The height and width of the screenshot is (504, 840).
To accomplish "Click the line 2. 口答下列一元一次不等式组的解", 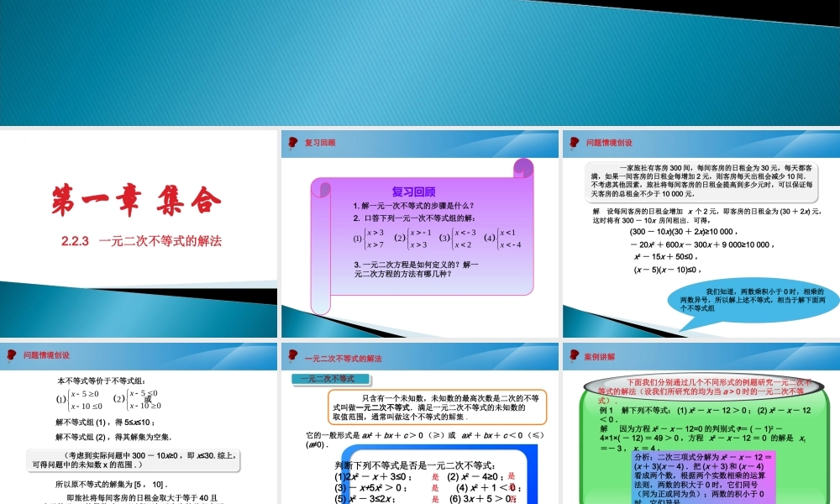I will click(x=414, y=218).
